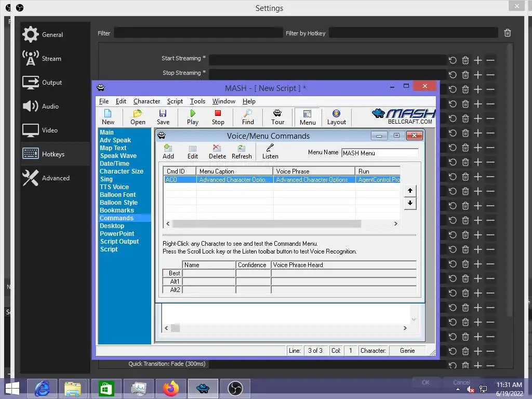Click Listen to test voice recognition
This screenshot has height=399, width=532.
coord(270,152)
